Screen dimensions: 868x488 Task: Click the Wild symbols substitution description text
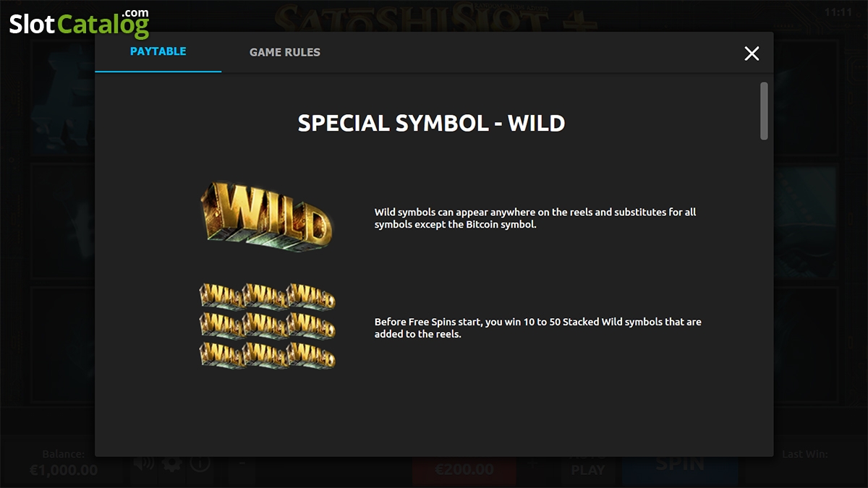click(x=535, y=218)
